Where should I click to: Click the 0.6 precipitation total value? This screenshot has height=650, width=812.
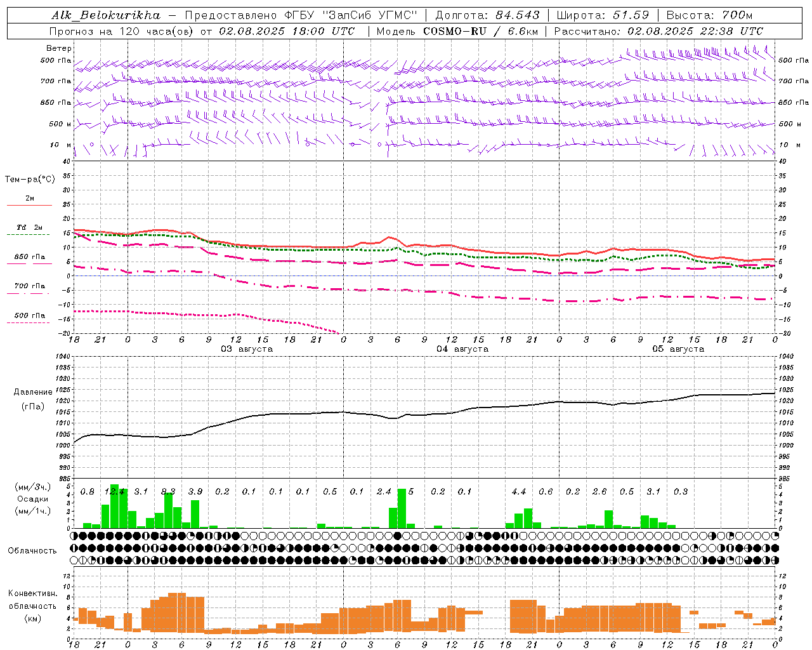(546, 491)
